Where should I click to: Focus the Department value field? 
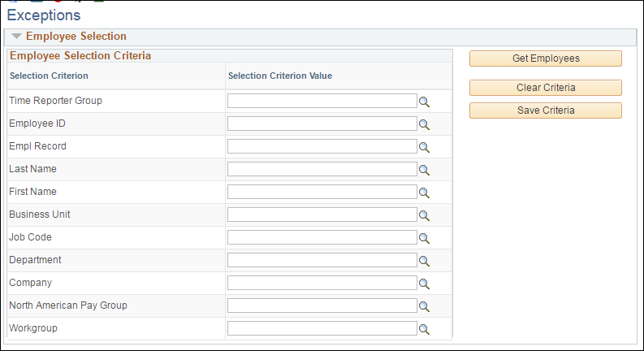tap(322, 260)
